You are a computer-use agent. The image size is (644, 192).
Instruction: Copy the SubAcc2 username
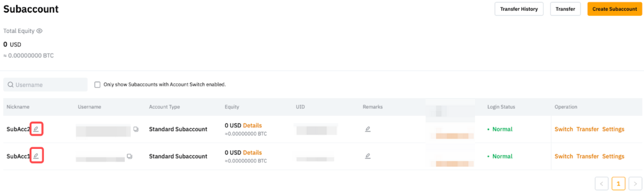pos(136,129)
